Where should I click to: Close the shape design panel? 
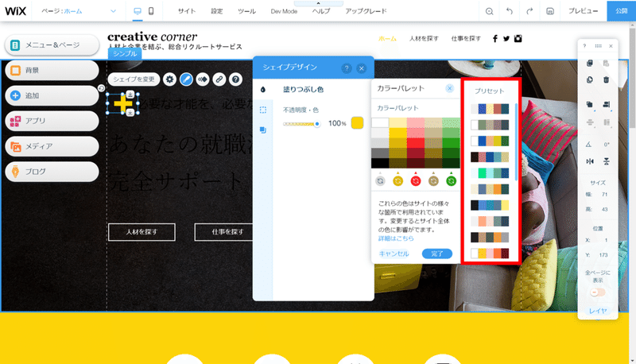point(362,68)
